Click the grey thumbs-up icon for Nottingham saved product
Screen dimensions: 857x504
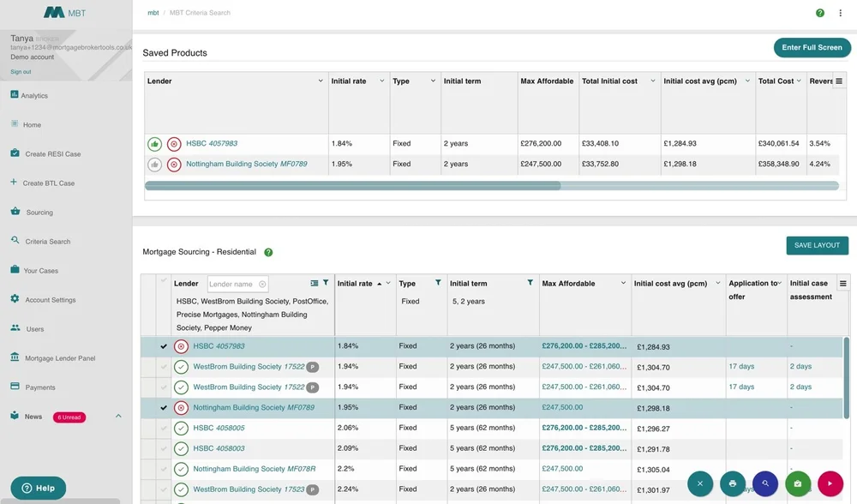(x=154, y=165)
